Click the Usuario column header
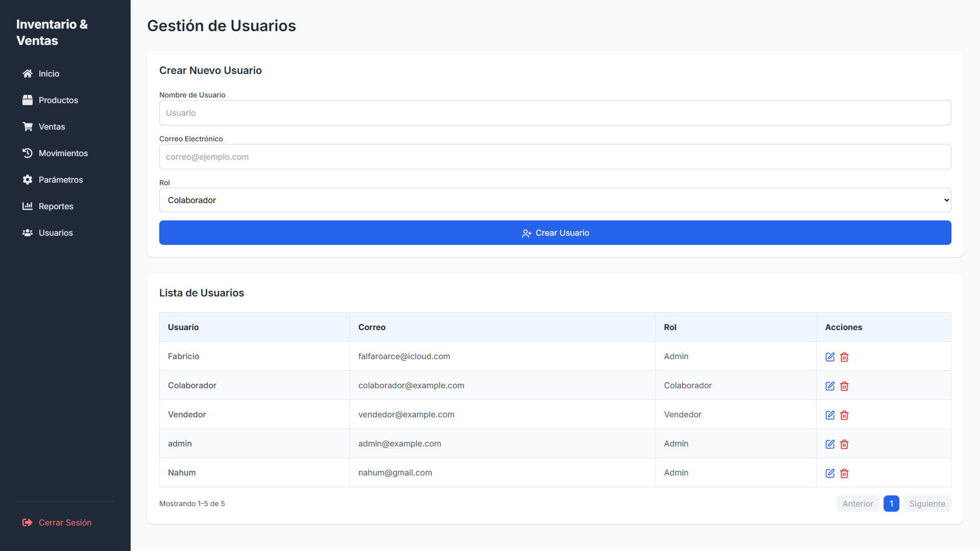 point(255,327)
